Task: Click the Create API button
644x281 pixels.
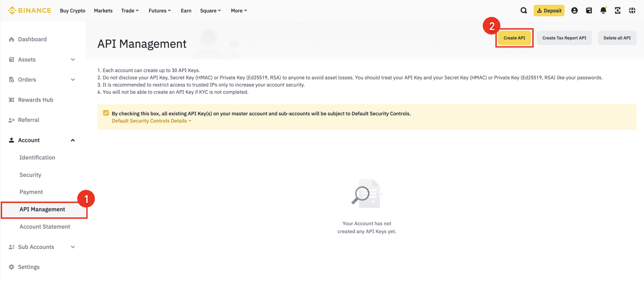Action: click(514, 38)
